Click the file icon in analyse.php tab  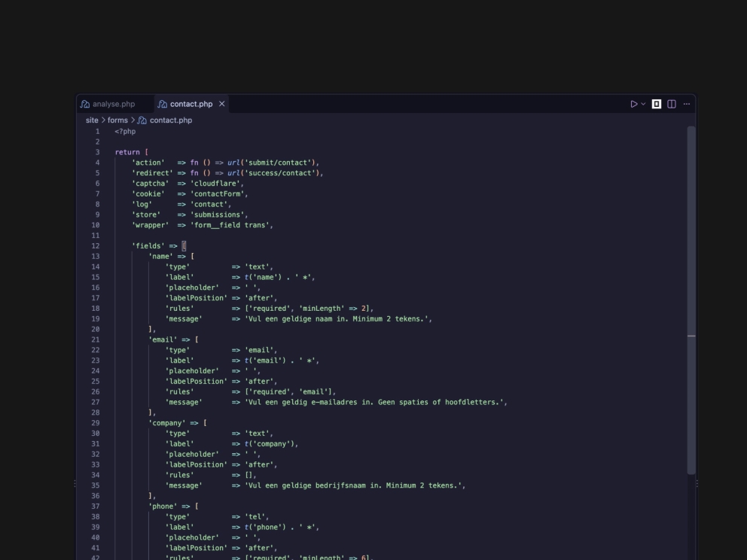85,104
